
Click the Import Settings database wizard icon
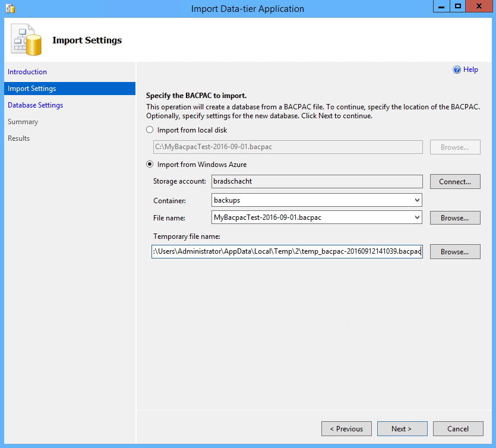pyautogui.click(x=27, y=40)
